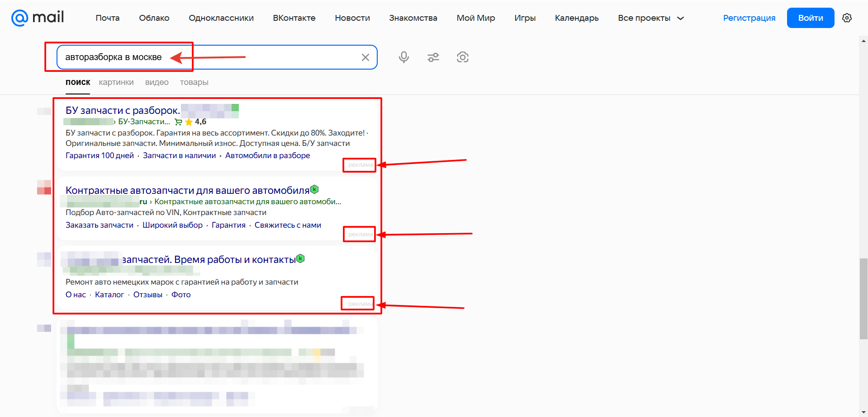Image resolution: width=868 pixels, height=417 pixels.
Task: Clear the search query with X
Action: [x=365, y=57]
